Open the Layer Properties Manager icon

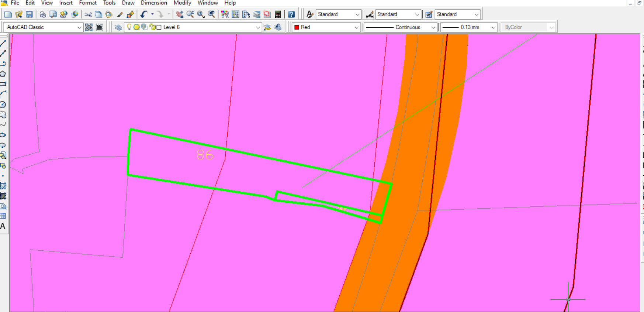pos(118,27)
